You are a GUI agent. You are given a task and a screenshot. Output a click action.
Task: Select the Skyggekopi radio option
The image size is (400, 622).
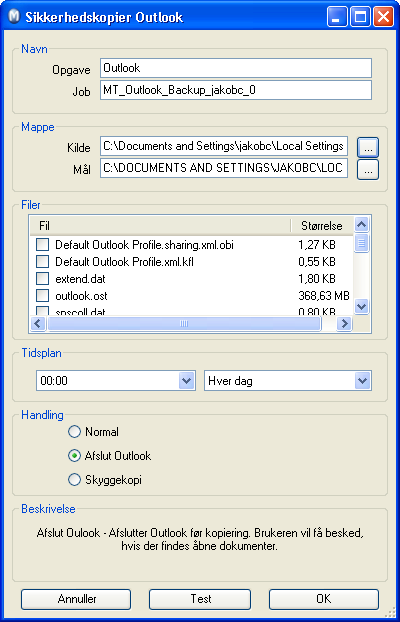(x=74, y=480)
